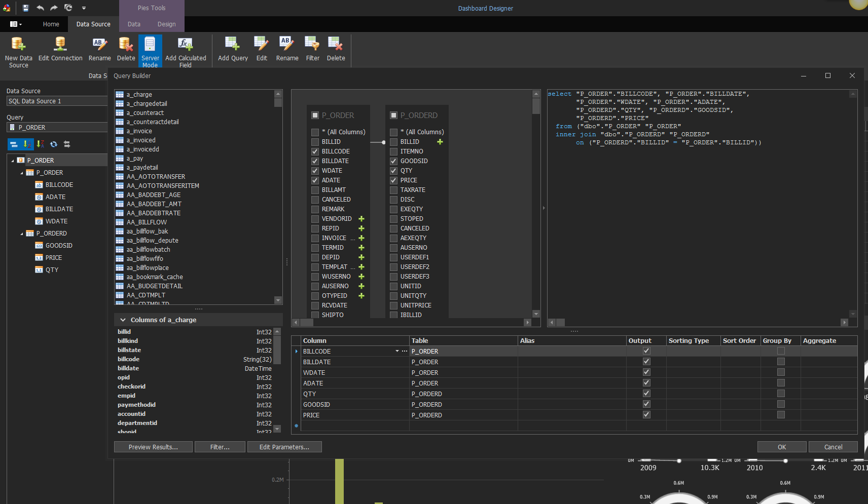Screen dimensions: 868x504
Task: Open Edit Connection from the ribbon
Action: click(x=60, y=50)
